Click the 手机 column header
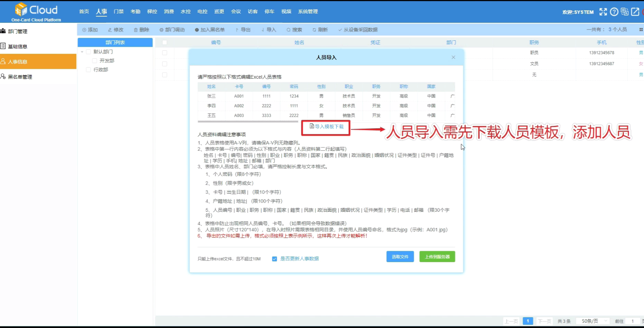Viewport: 644px width, 328px height. coord(602,42)
